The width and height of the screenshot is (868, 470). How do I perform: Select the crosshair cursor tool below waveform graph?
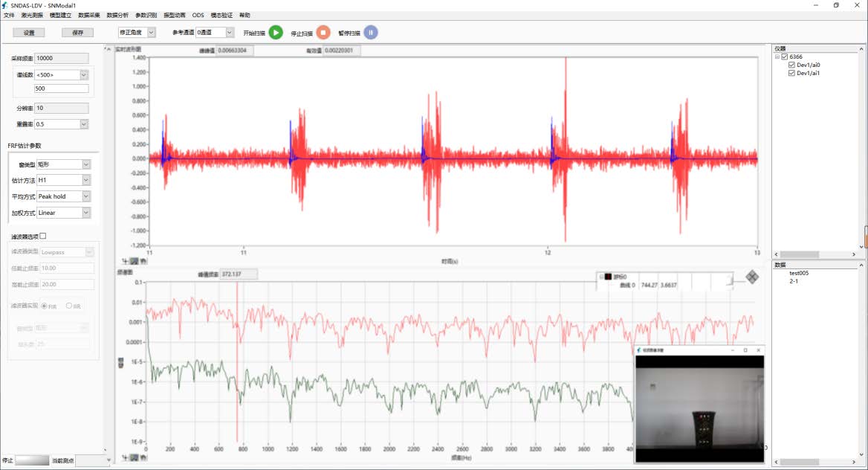click(x=124, y=260)
